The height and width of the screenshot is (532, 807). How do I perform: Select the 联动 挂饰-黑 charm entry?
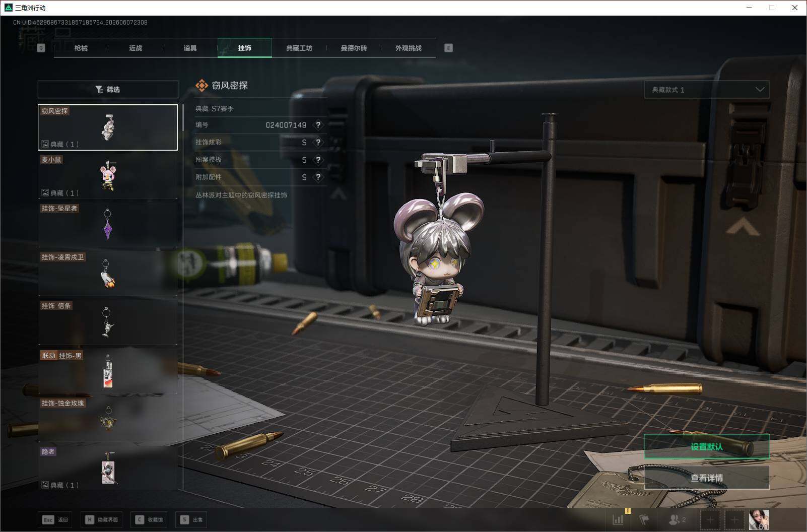(x=108, y=371)
